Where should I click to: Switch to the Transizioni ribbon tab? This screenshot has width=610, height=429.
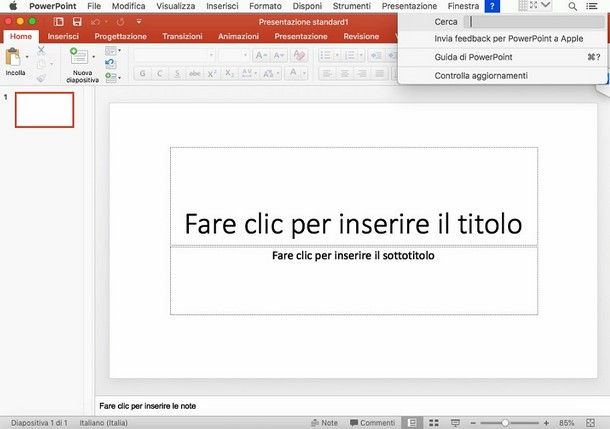point(182,36)
